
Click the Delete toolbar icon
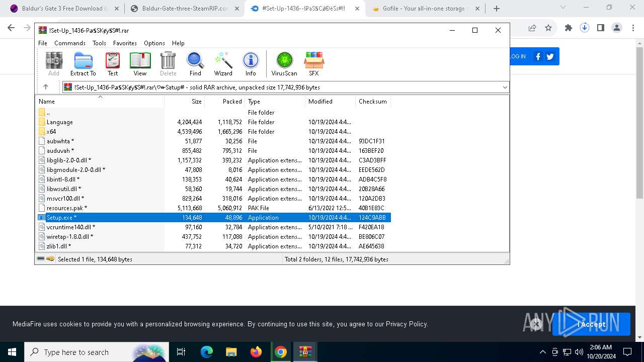(x=168, y=64)
